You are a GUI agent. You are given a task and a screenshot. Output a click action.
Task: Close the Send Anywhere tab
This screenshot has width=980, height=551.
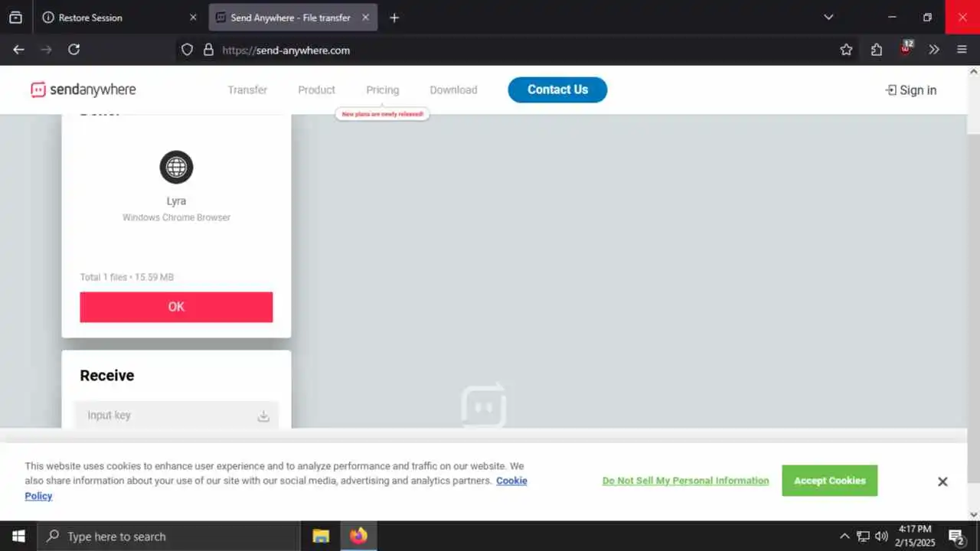(365, 17)
